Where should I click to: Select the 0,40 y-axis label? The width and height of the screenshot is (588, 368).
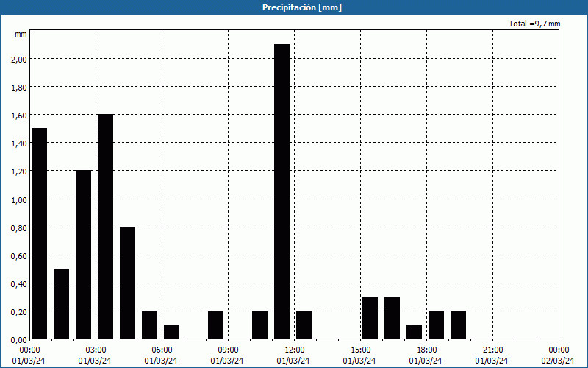(x=19, y=284)
